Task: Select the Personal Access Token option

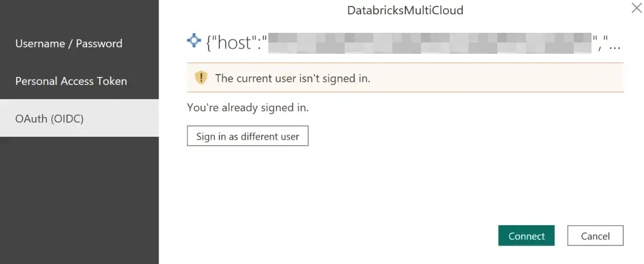Action: 71,81
